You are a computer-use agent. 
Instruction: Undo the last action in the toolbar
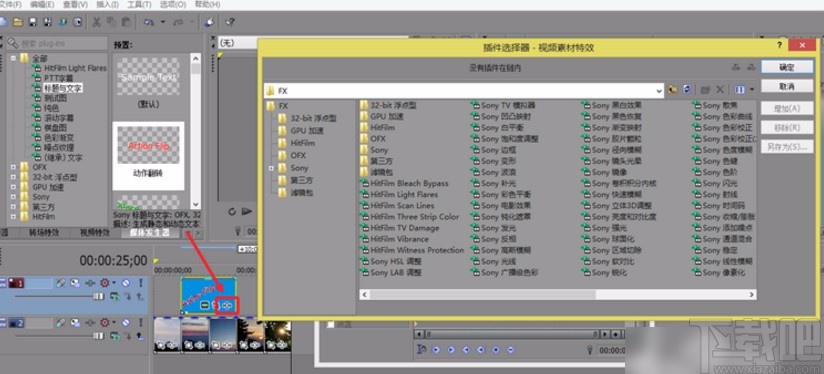click(149, 22)
